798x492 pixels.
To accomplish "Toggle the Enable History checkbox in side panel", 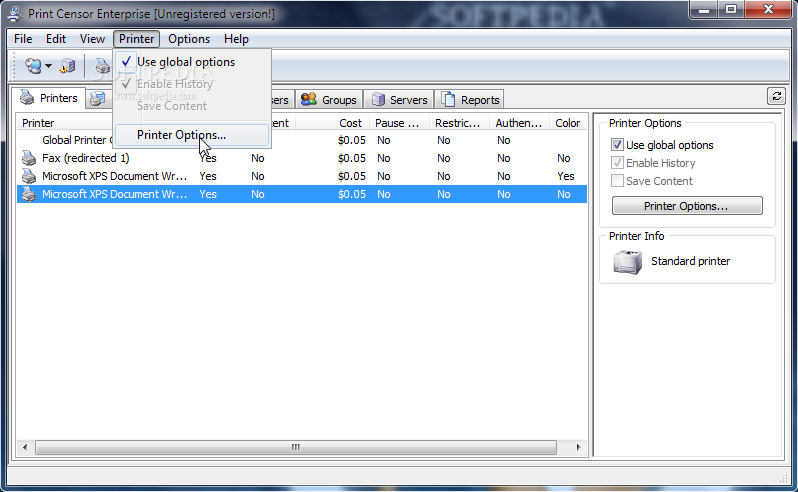I will [x=617, y=163].
